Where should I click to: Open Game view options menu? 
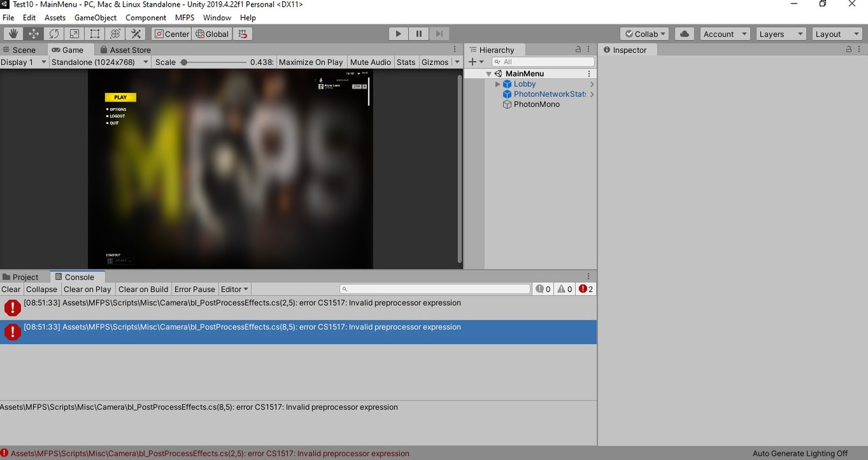(x=455, y=49)
